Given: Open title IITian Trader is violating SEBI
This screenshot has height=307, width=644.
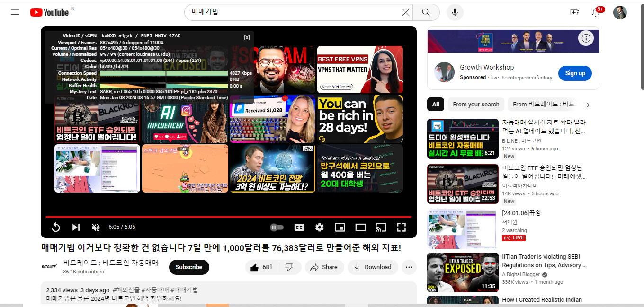Looking at the screenshot, I should click(545, 261).
